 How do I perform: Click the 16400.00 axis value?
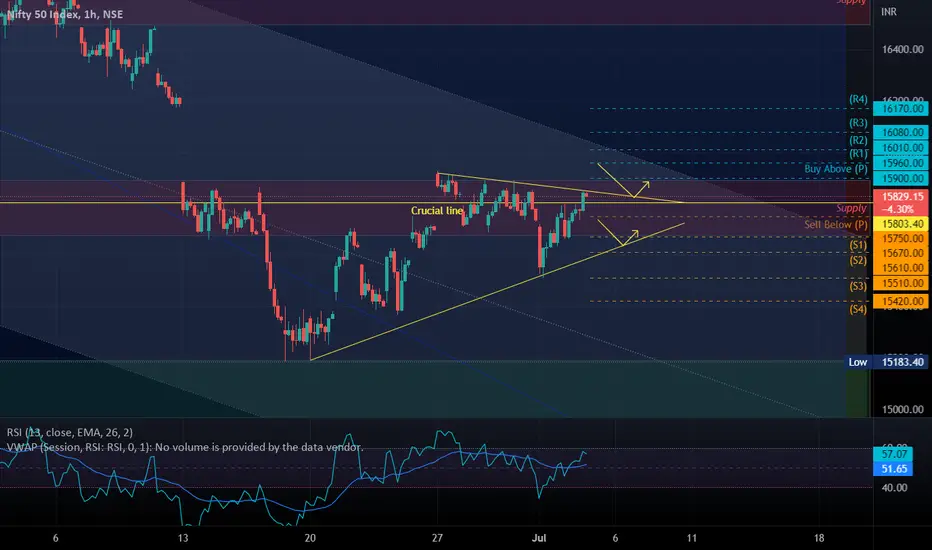coord(902,50)
